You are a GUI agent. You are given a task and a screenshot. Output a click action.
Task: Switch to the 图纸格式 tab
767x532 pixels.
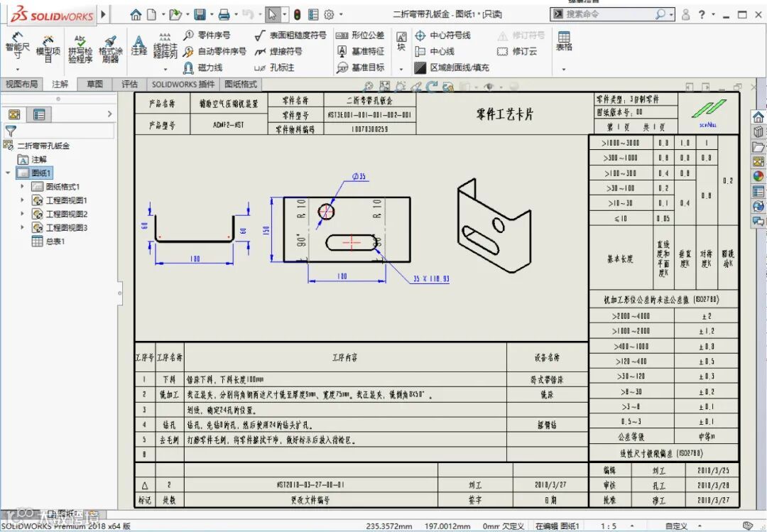pyautogui.click(x=241, y=85)
